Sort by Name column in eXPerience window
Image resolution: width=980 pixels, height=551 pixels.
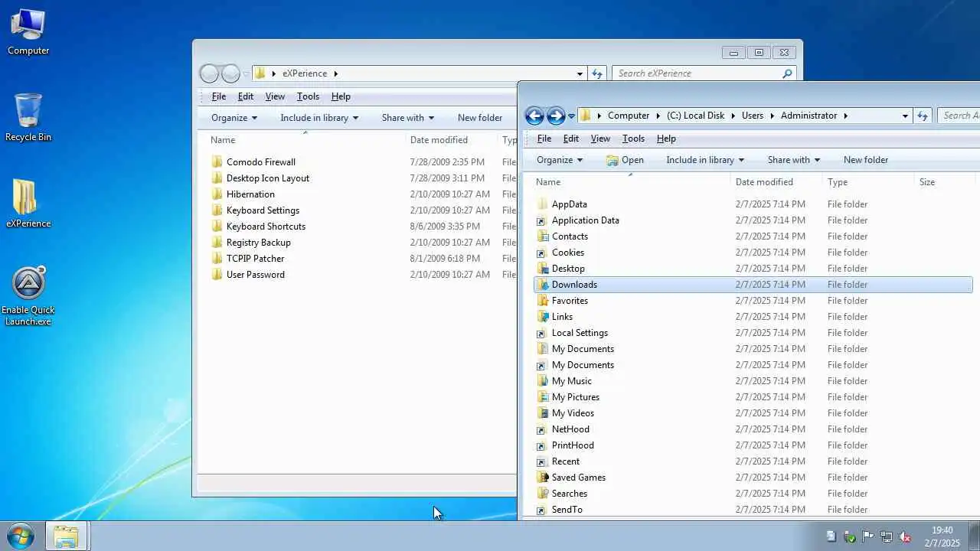(305, 140)
